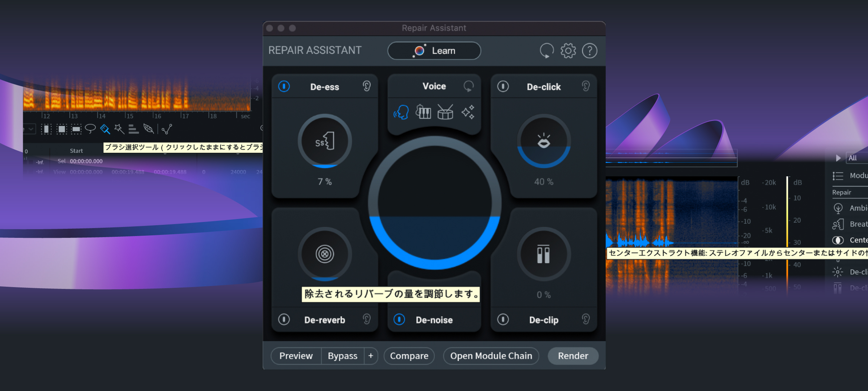Toggle the De-ess power button

pyautogui.click(x=284, y=87)
